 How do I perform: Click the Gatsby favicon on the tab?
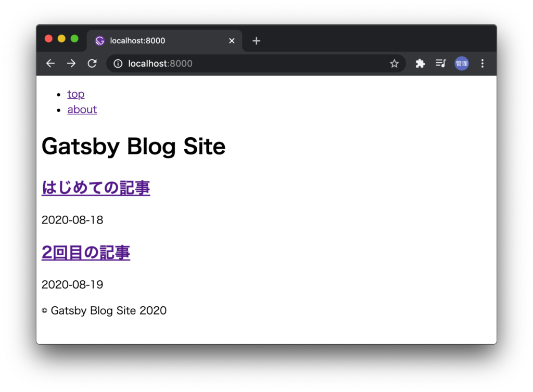(x=99, y=40)
